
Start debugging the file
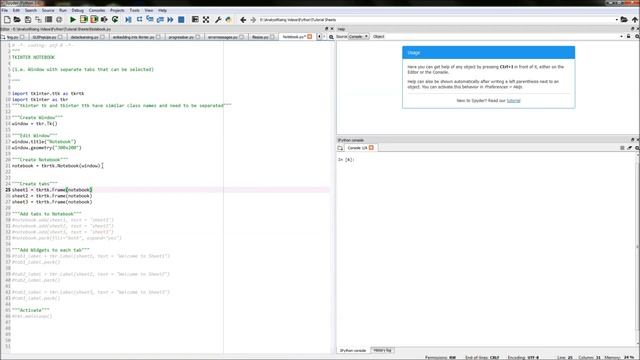(129, 20)
